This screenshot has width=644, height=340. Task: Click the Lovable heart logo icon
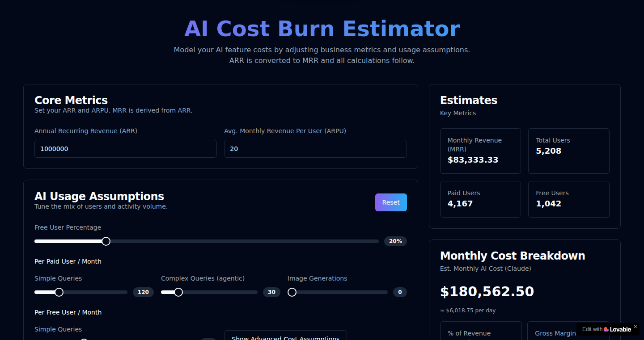click(606, 329)
